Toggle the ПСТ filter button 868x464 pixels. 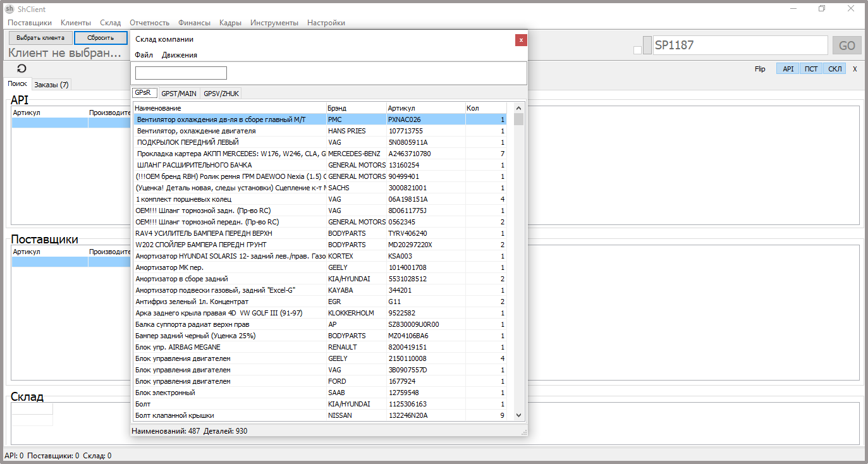point(811,69)
